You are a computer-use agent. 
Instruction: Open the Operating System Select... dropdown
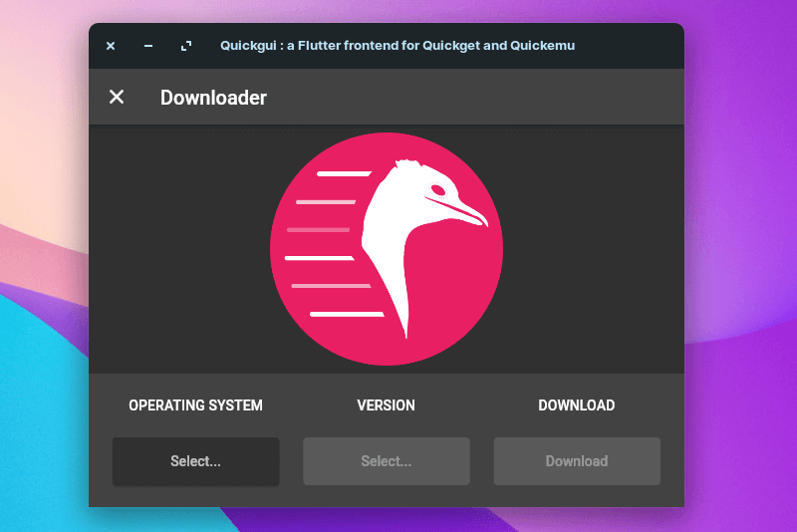coord(195,461)
